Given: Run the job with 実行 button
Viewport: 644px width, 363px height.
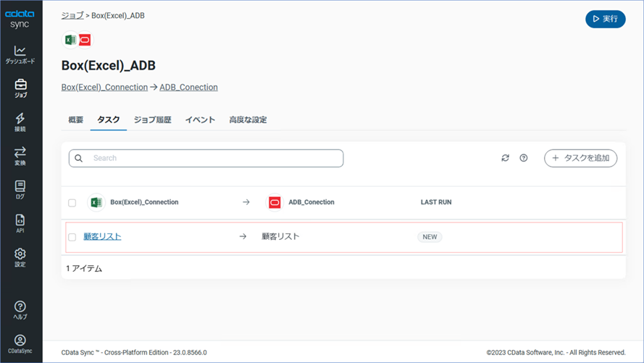Looking at the screenshot, I should pyautogui.click(x=606, y=19).
